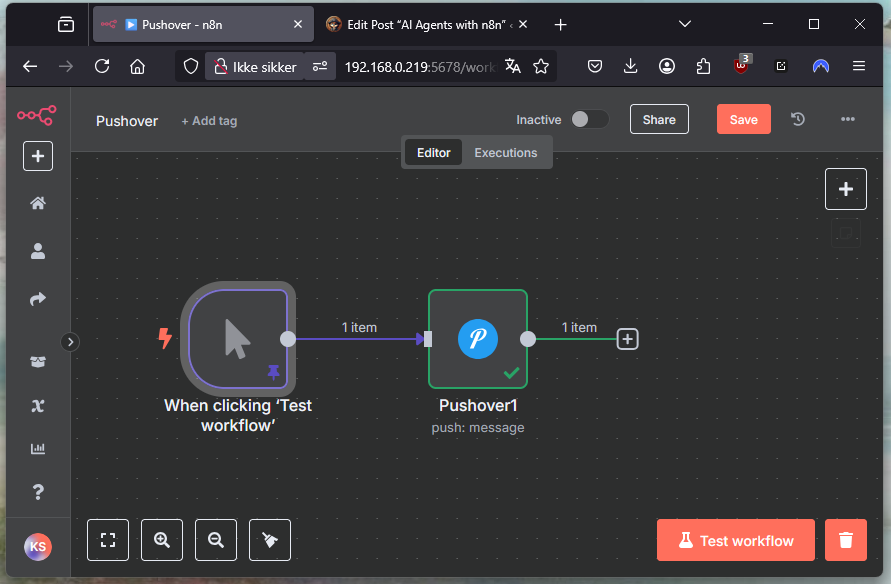Click translate page icon
The image size is (891, 584).
tap(513, 66)
